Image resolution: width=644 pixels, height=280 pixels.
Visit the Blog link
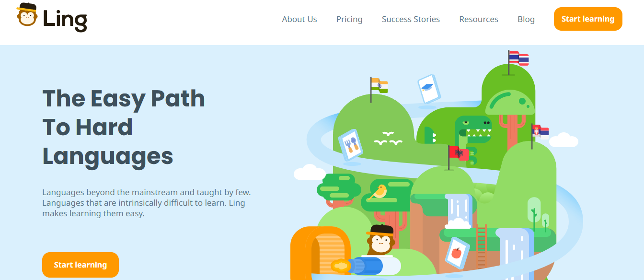(x=526, y=19)
